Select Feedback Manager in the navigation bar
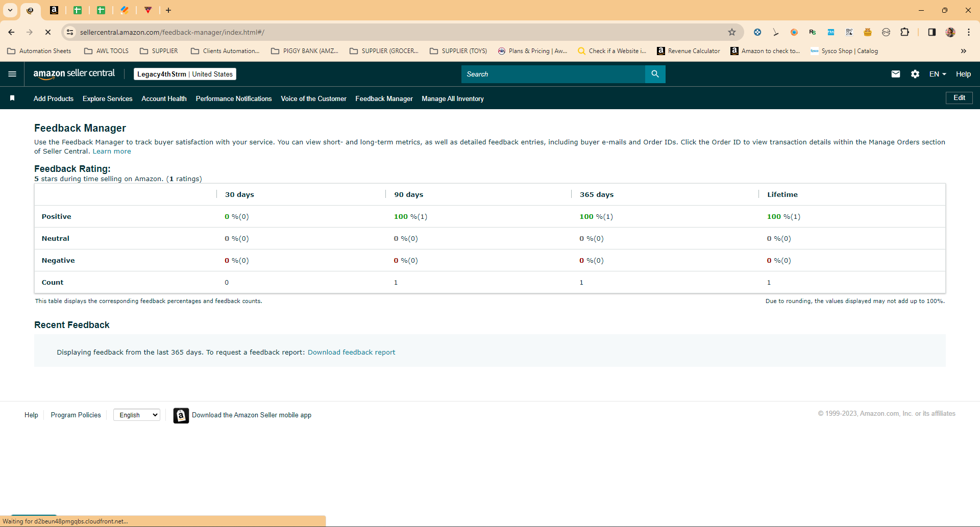This screenshot has width=980, height=527. [384, 98]
